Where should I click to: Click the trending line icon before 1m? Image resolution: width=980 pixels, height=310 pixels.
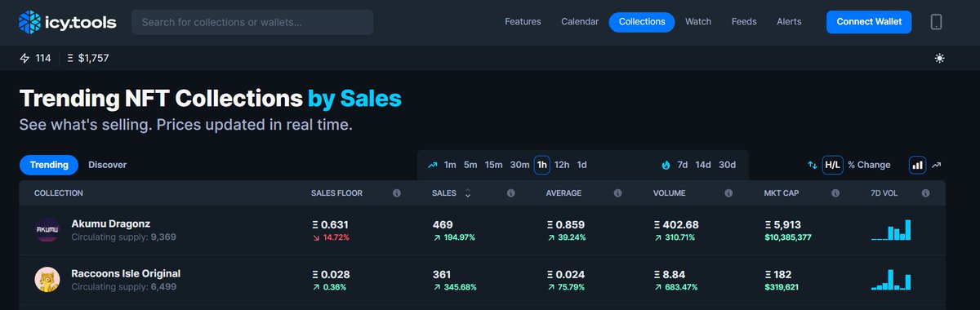point(432,165)
